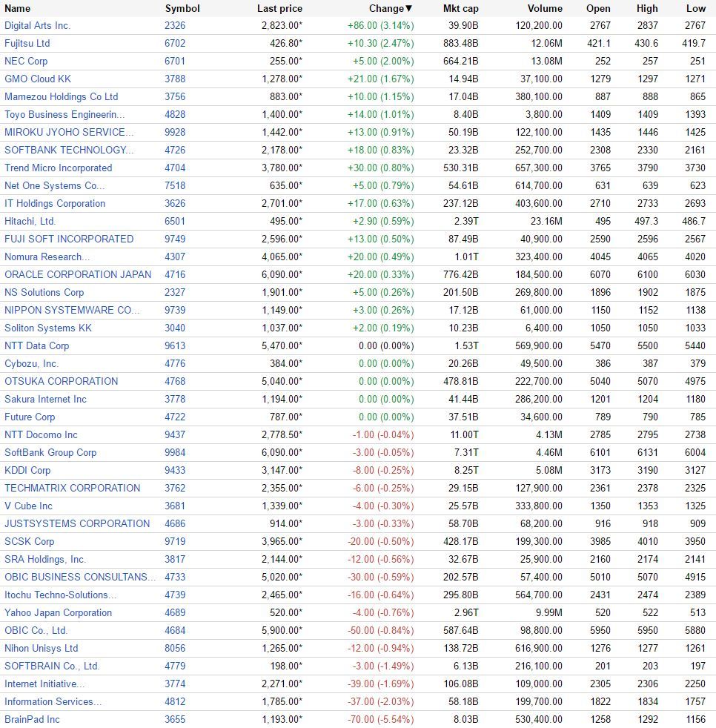
Task: Open Trend Micro Incorporated link
Action: [58, 168]
